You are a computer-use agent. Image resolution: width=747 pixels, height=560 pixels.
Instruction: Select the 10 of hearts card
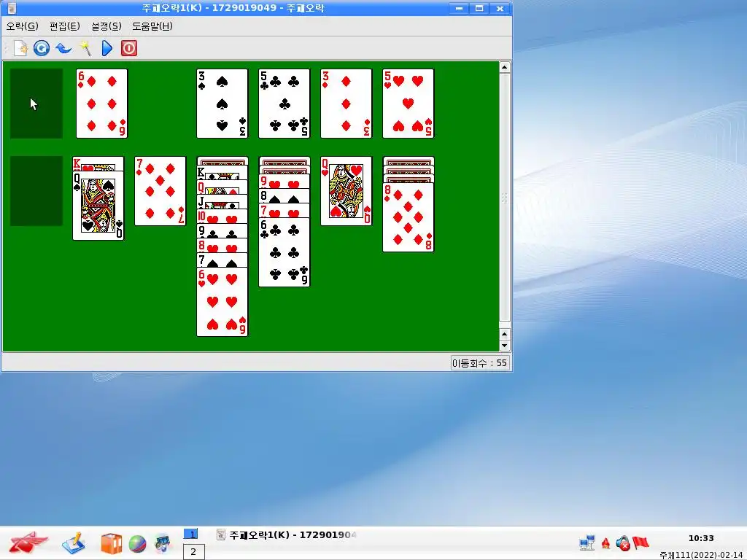222,216
